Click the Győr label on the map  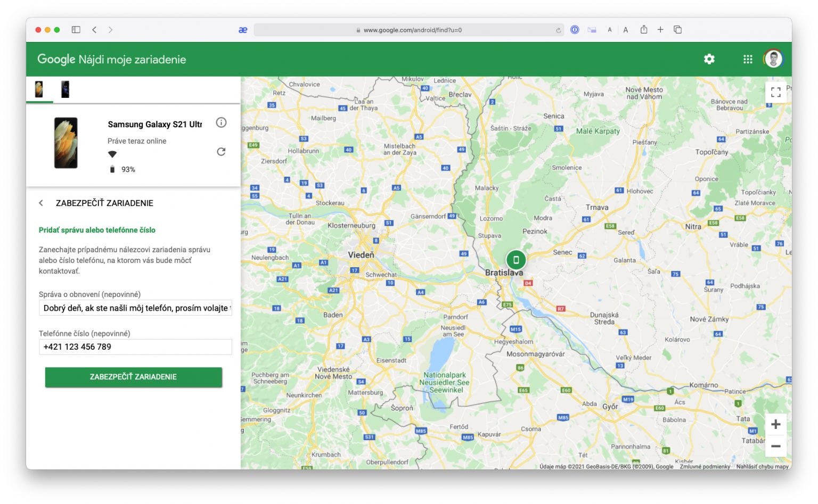610,407
